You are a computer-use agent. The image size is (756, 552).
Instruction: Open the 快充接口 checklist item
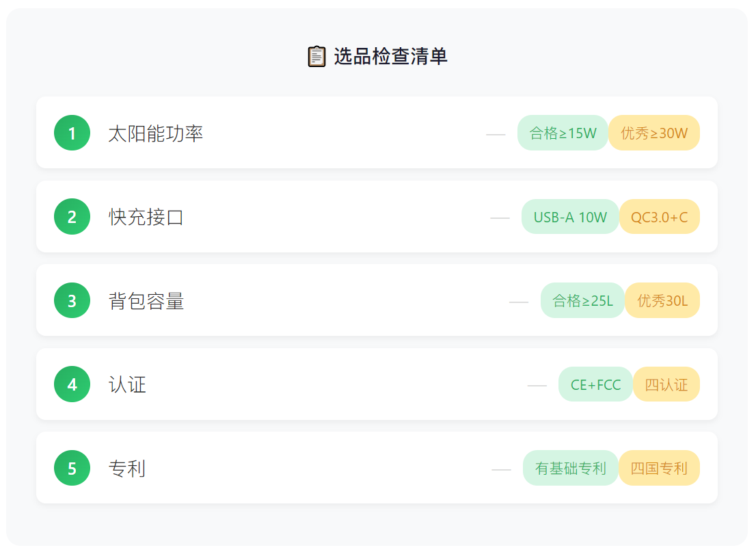[x=377, y=217]
